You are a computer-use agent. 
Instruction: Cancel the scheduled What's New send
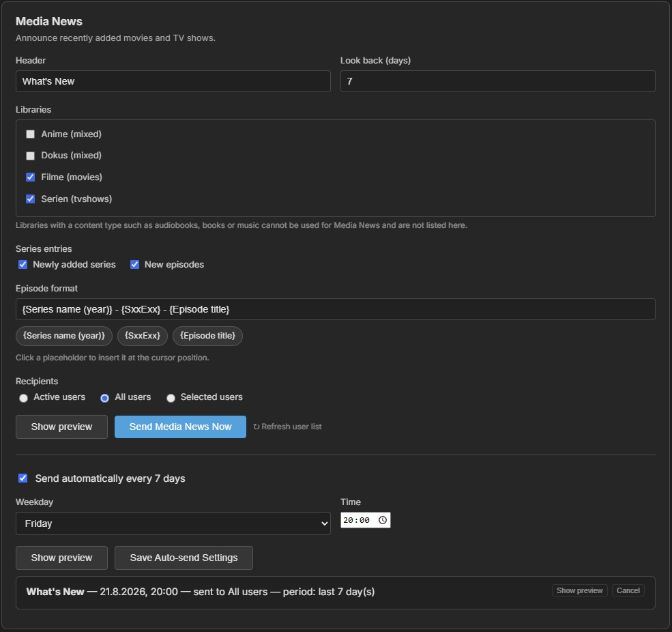[x=628, y=590]
